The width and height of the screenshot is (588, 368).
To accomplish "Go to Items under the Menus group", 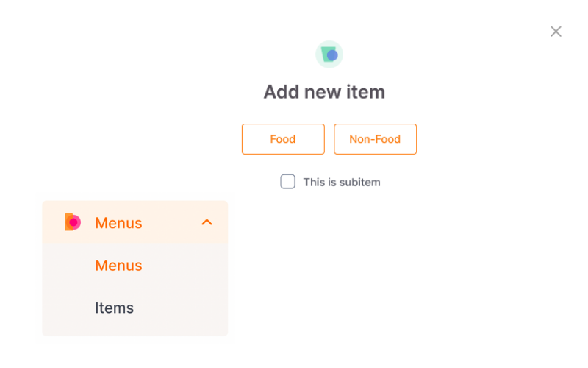I will pyautogui.click(x=114, y=308).
